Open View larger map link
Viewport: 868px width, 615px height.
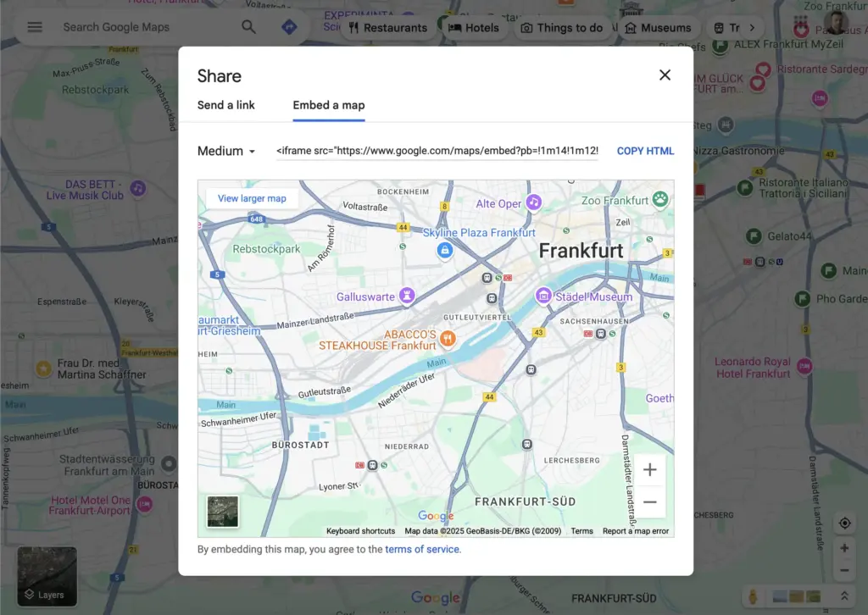[252, 198]
